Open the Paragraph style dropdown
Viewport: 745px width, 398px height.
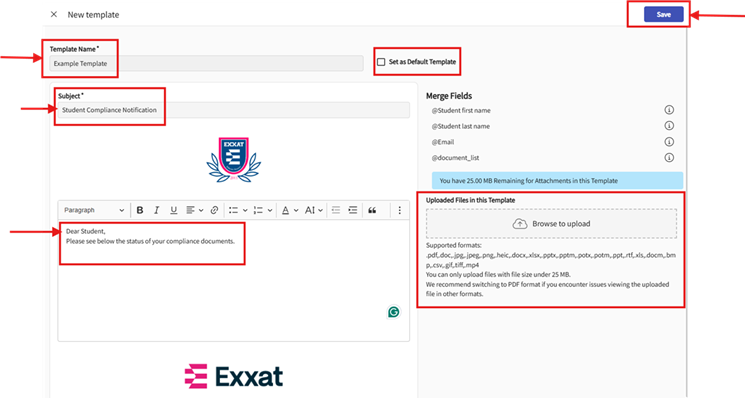tap(94, 210)
